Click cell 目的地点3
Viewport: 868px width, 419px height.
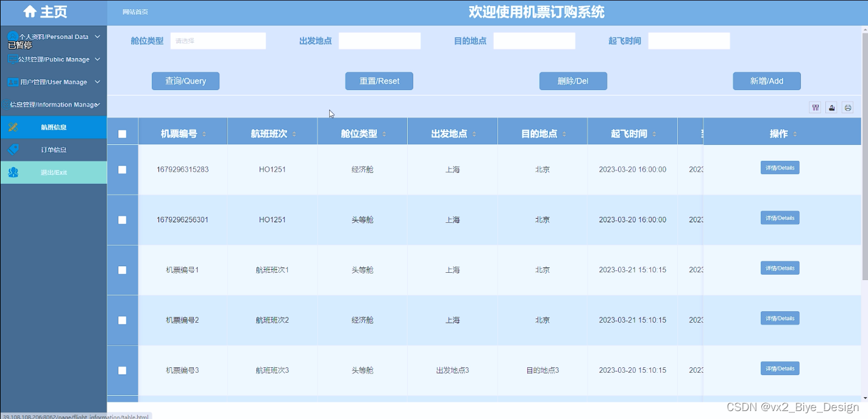[542, 370]
